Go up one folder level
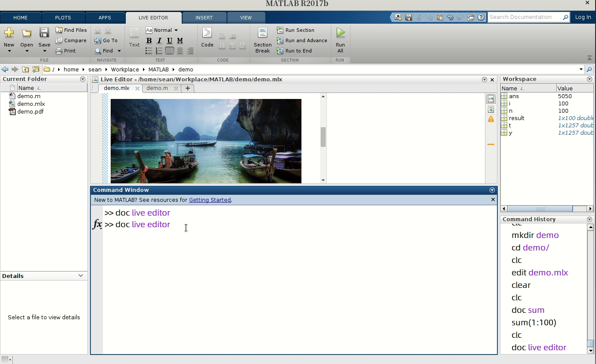Screen dimensions: 596x364 tap(25, 69)
